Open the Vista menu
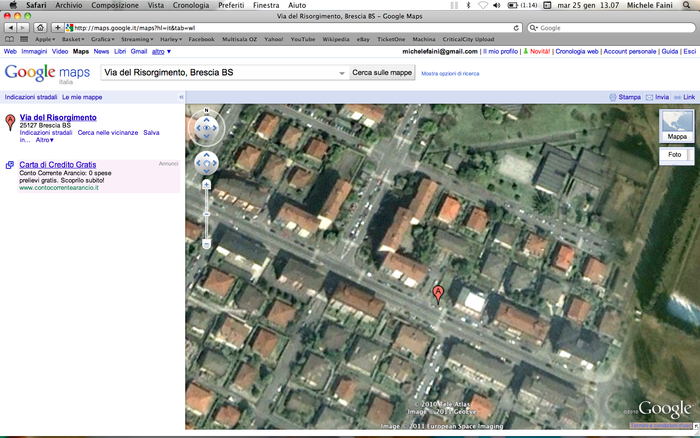Screen dimensions: 700x438 coord(156,5)
